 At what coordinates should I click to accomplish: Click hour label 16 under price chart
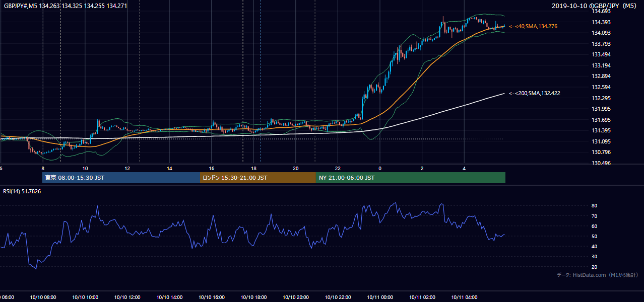[212, 169]
